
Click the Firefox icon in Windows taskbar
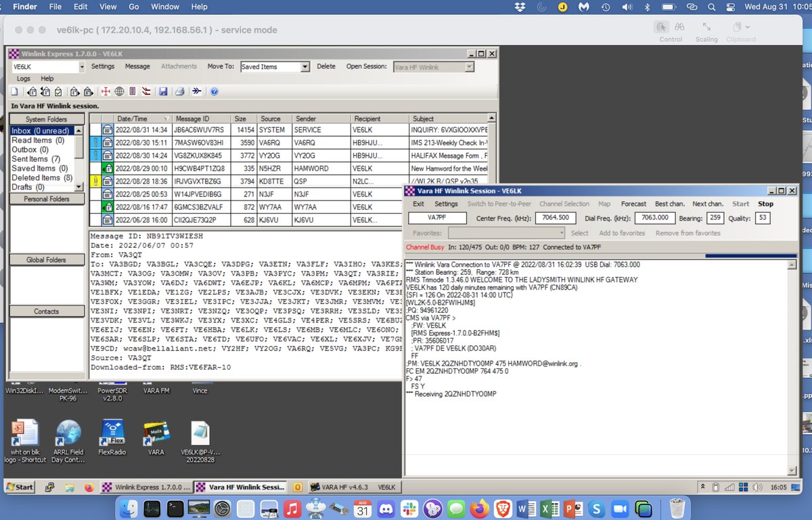coord(89,487)
